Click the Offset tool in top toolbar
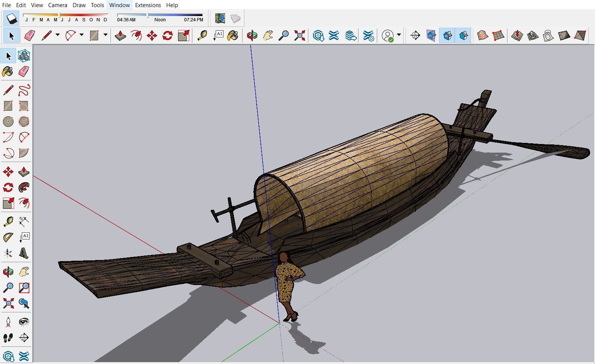 pos(136,36)
